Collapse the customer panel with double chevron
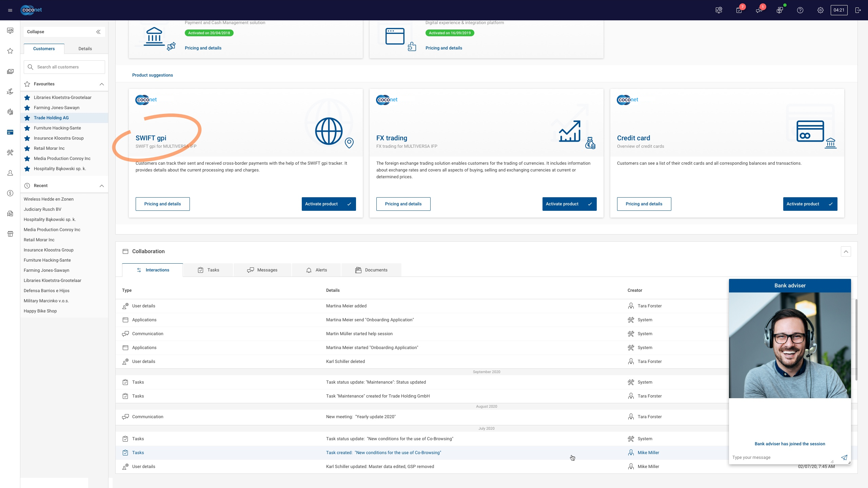The width and height of the screenshot is (868, 488). pos(98,32)
